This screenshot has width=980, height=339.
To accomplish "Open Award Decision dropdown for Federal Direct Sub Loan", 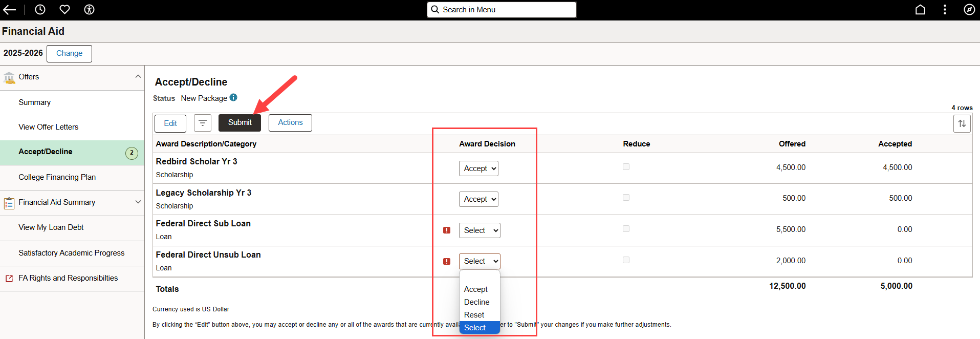I will coord(480,230).
